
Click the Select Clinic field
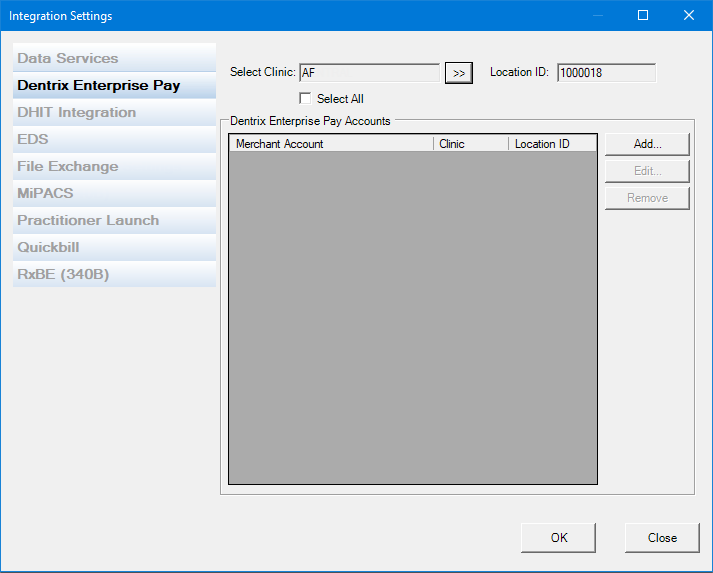pos(368,73)
